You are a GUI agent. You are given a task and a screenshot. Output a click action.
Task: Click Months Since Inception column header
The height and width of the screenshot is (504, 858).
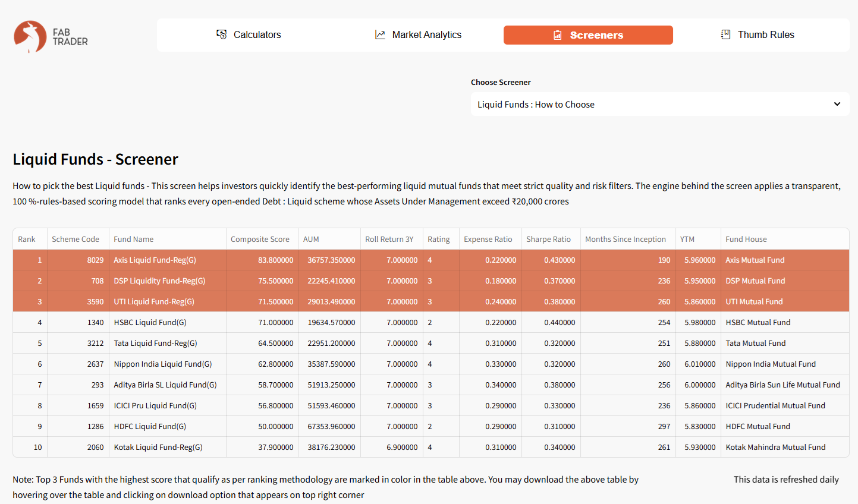pyautogui.click(x=628, y=239)
